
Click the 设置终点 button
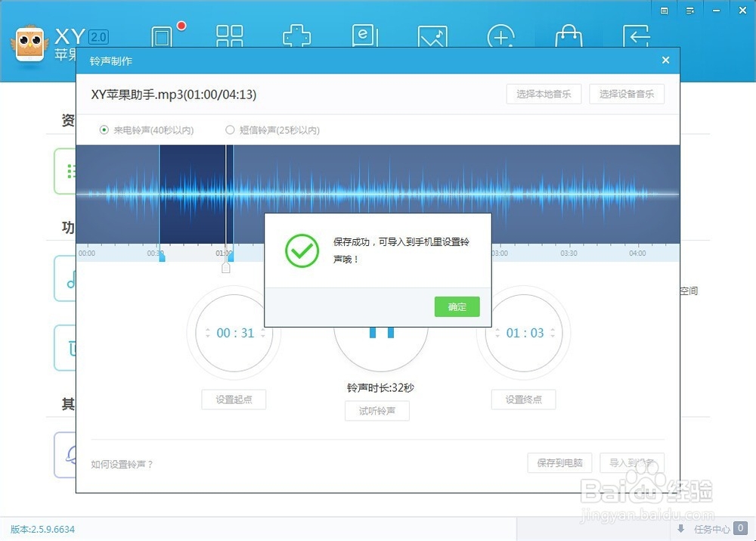[524, 400]
